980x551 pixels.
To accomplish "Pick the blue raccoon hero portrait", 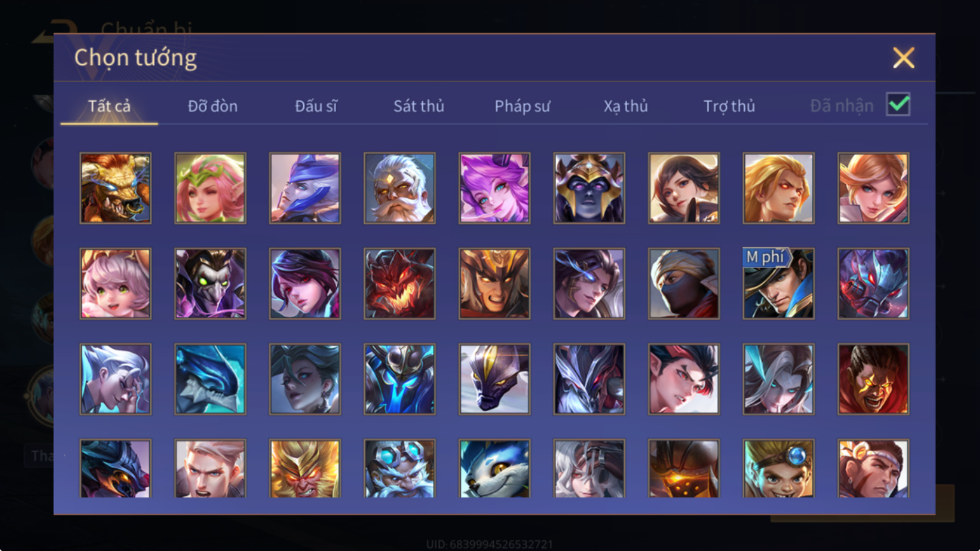I will click(494, 469).
